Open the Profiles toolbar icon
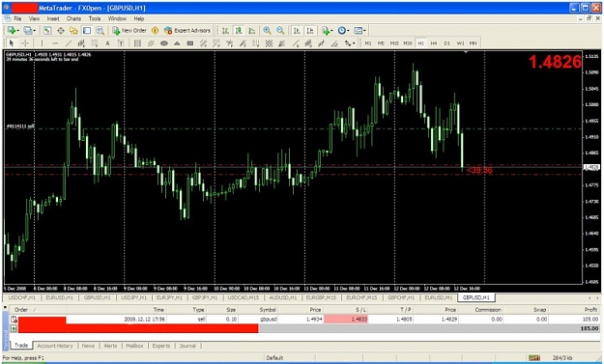604x364 pixels. pyautogui.click(x=27, y=30)
